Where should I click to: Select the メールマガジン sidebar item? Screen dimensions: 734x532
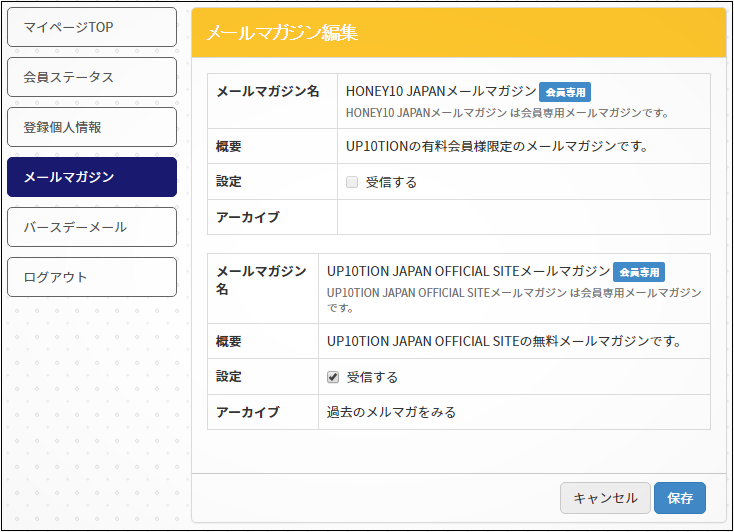(92, 177)
